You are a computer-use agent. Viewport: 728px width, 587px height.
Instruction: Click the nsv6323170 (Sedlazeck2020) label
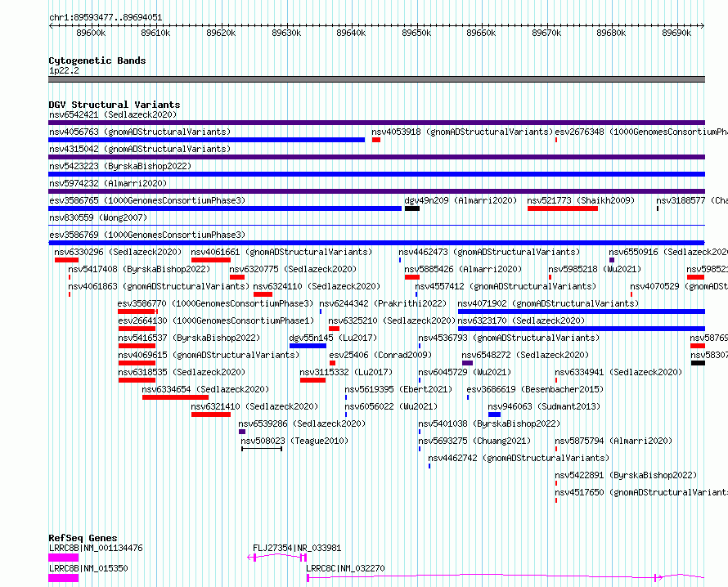coord(521,320)
